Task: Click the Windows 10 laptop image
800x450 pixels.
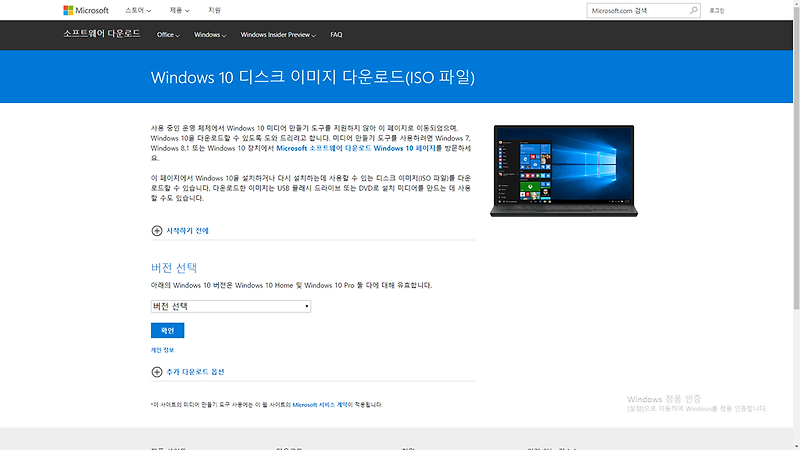Action: point(564,171)
